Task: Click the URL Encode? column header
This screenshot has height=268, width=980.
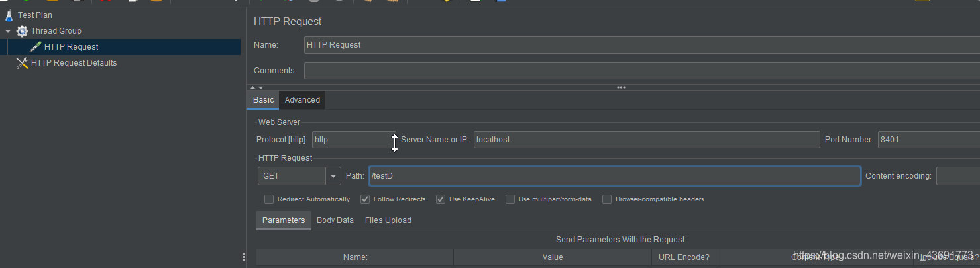Action: [684, 257]
